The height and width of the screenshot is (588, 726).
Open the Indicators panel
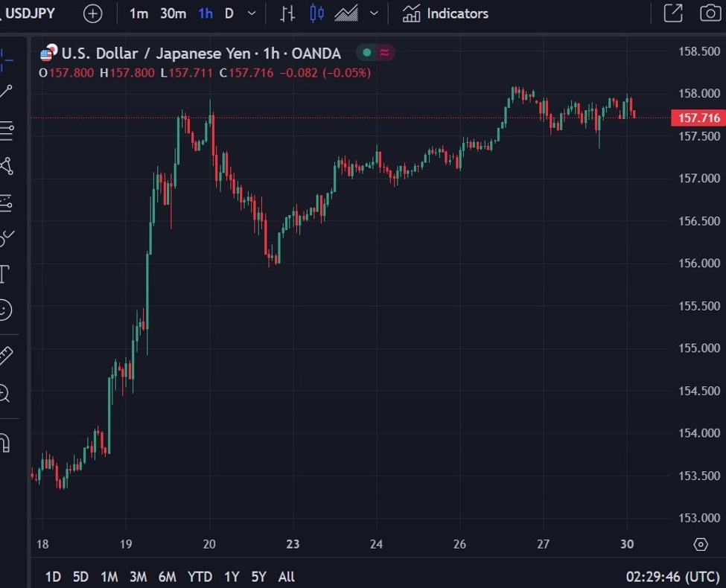[445, 13]
